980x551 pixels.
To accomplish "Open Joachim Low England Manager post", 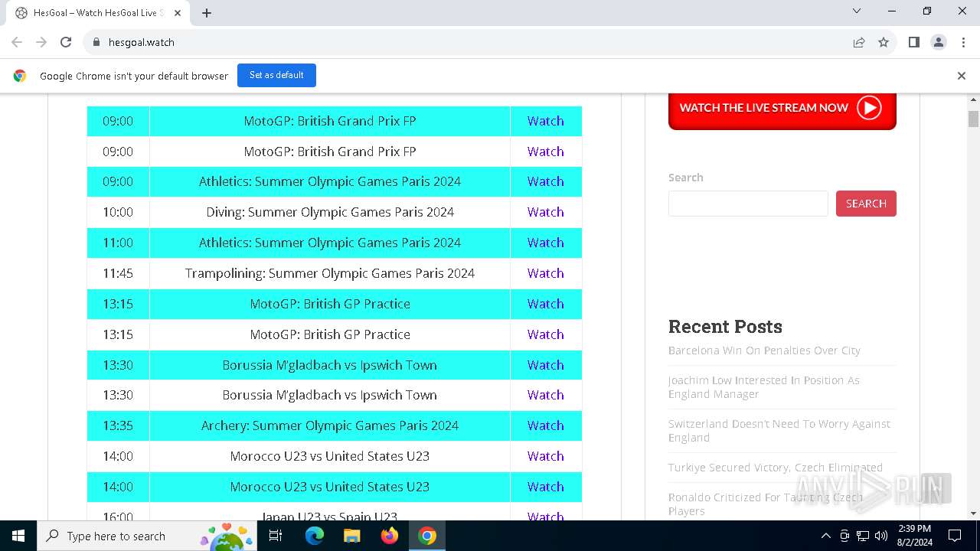I will click(764, 387).
